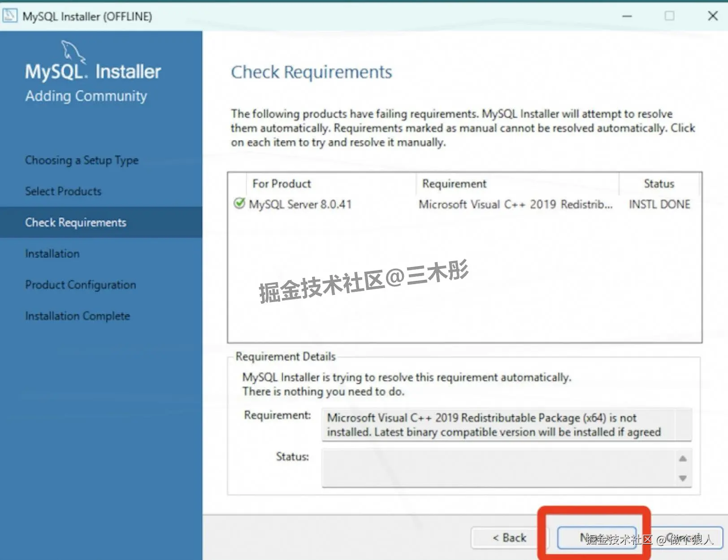Click inside the Status scrollable text area
The width and height of the screenshot is (728, 560).
[x=498, y=468]
